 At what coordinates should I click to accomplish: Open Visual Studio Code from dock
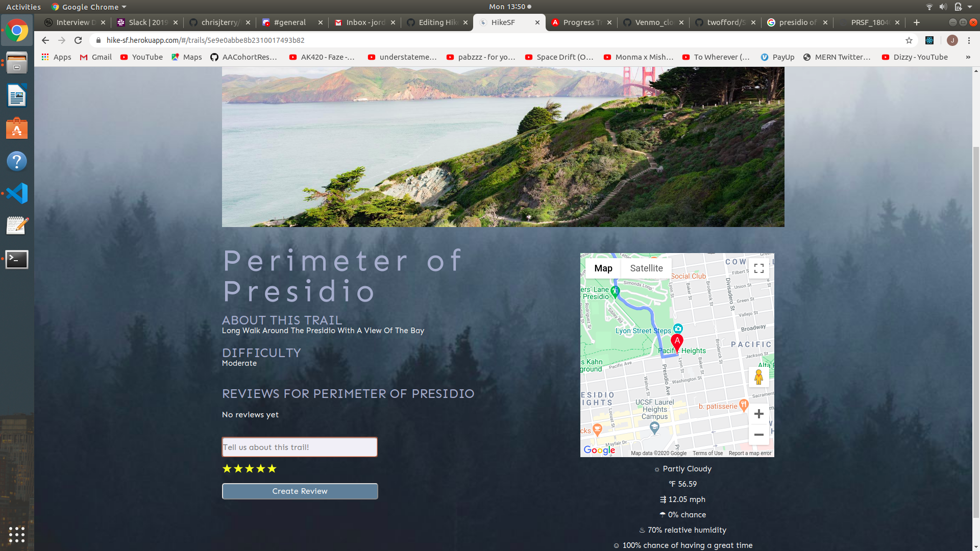coord(17,193)
